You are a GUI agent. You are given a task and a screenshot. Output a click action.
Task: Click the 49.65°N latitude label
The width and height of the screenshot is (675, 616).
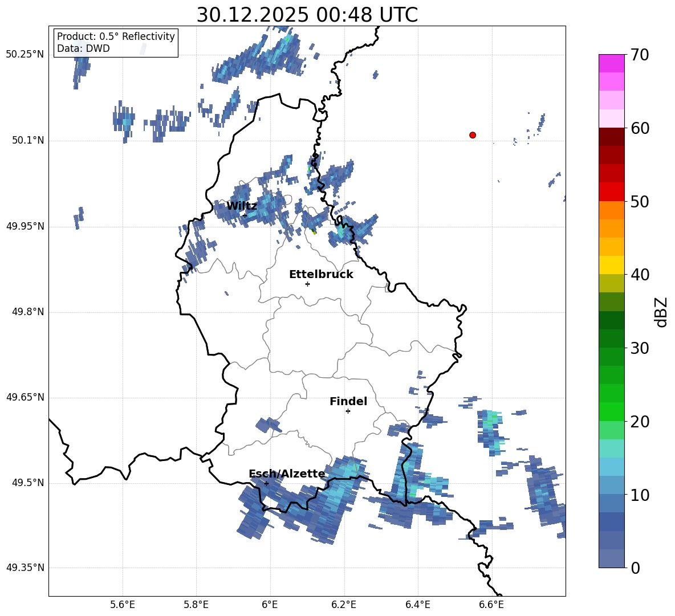coord(25,397)
